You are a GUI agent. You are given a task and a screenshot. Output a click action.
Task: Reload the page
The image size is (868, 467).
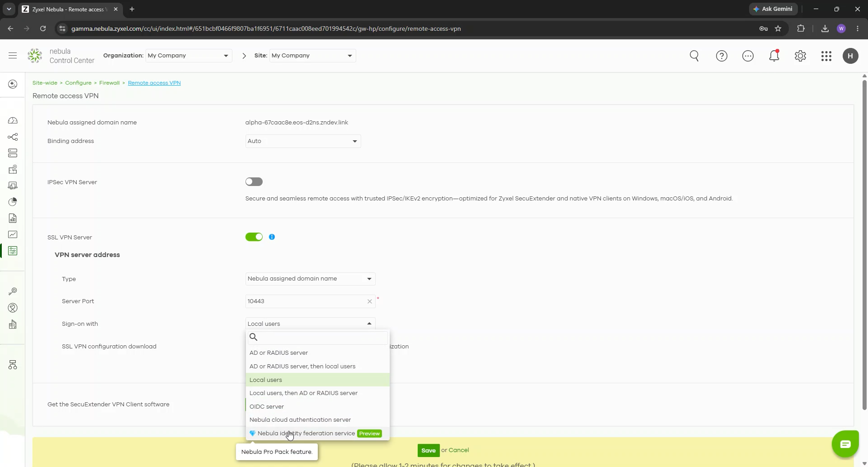coord(43,29)
